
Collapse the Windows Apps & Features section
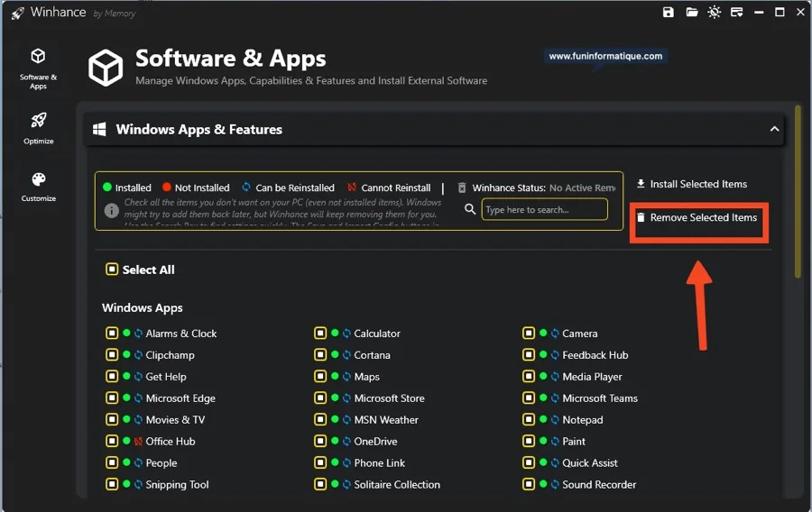click(774, 129)
